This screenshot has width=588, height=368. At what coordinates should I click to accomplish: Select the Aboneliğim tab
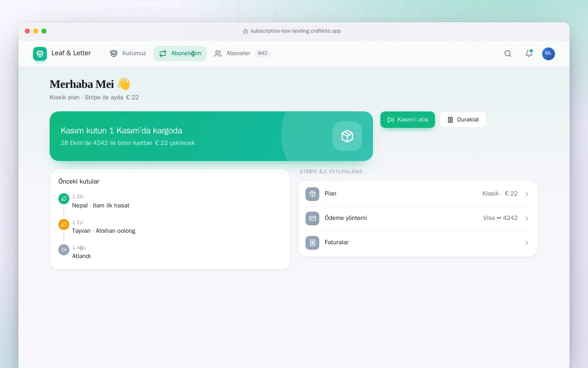(180, 53)
